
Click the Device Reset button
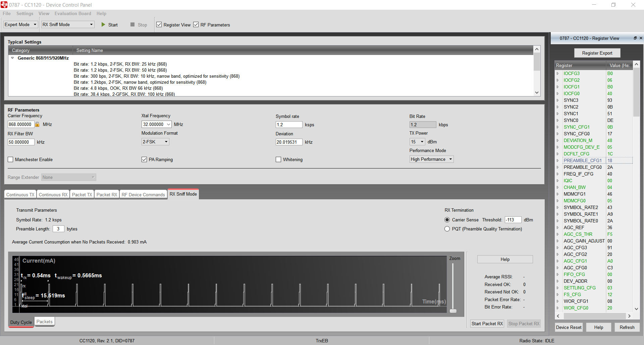tap(569, 327)
